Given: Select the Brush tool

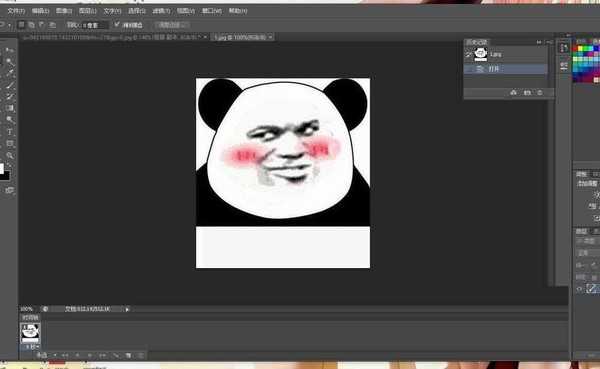Looking at the screenshot, I should coord(10,85).
